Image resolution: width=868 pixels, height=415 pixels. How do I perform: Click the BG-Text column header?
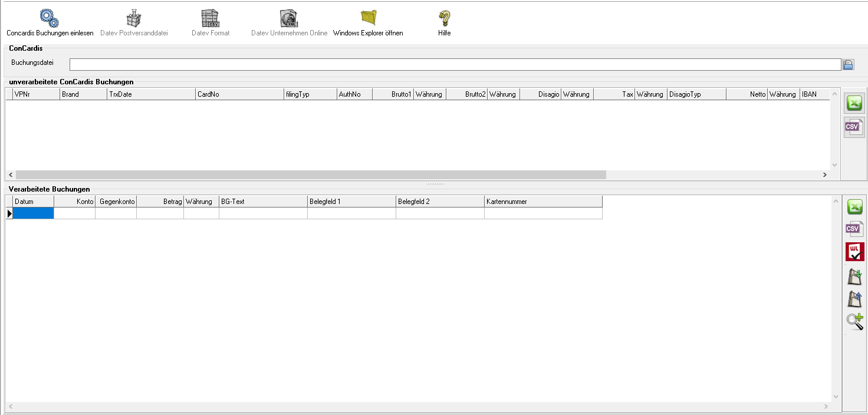263,202
